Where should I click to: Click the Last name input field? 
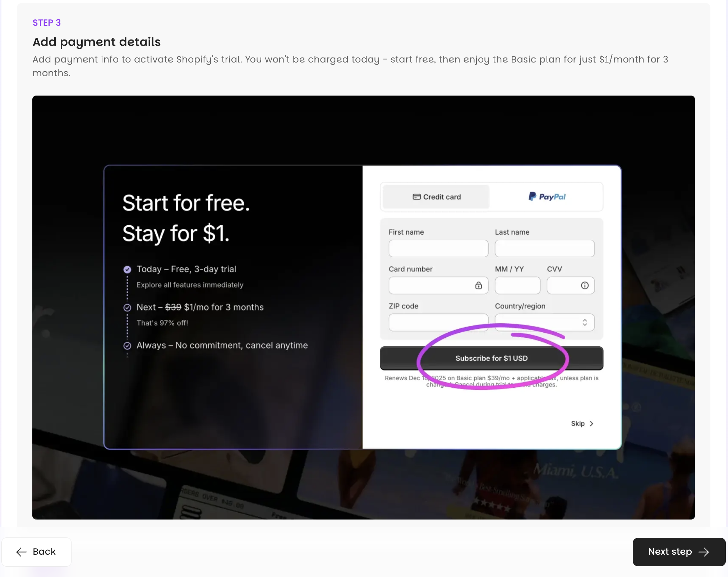point(544,248)
